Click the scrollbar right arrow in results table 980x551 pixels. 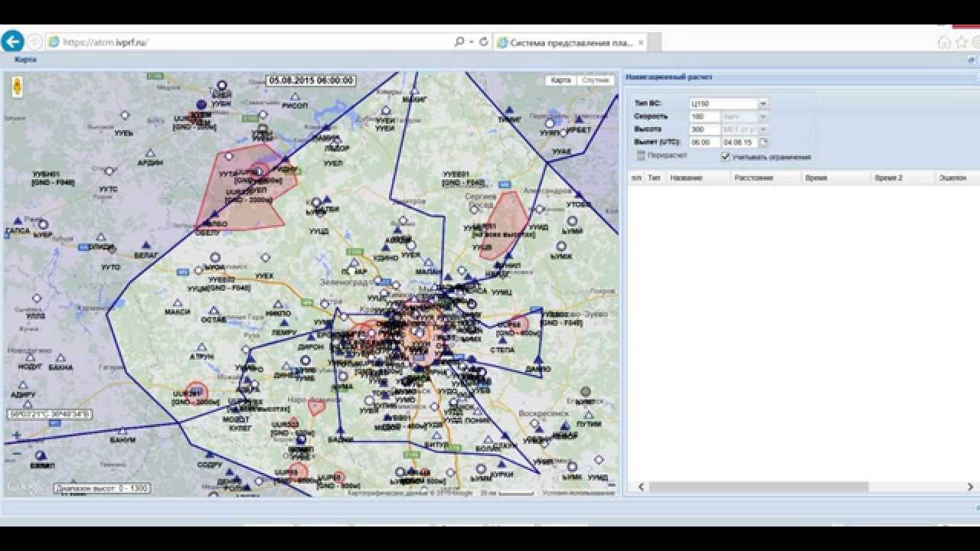click(x=970, y=487)
